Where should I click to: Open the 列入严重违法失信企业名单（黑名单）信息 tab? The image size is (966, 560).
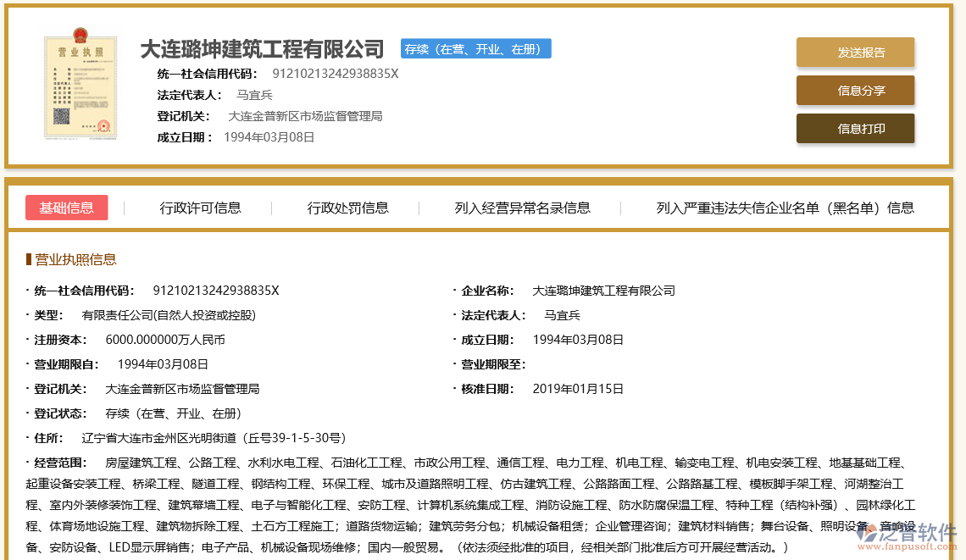pos(785,208)
